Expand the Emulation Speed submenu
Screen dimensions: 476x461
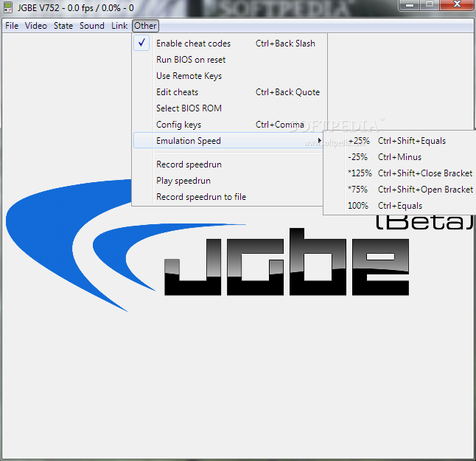tap(228, 141)
